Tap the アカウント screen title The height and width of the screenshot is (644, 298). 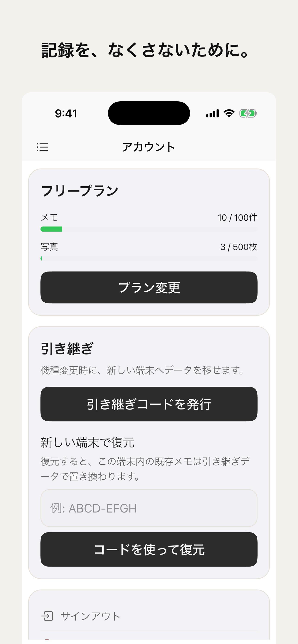(x=149, y=147)
